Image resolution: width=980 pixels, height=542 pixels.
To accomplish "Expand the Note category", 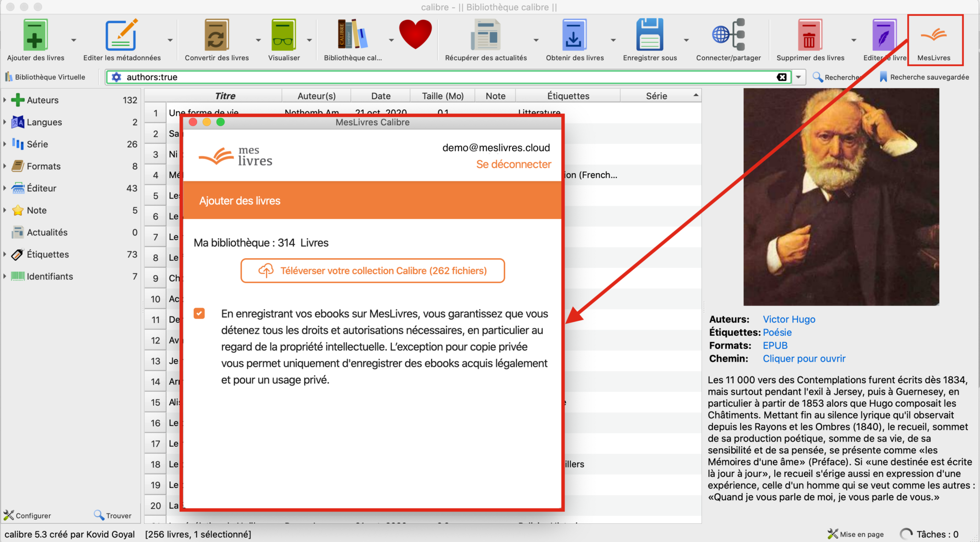I will (5, 210).
